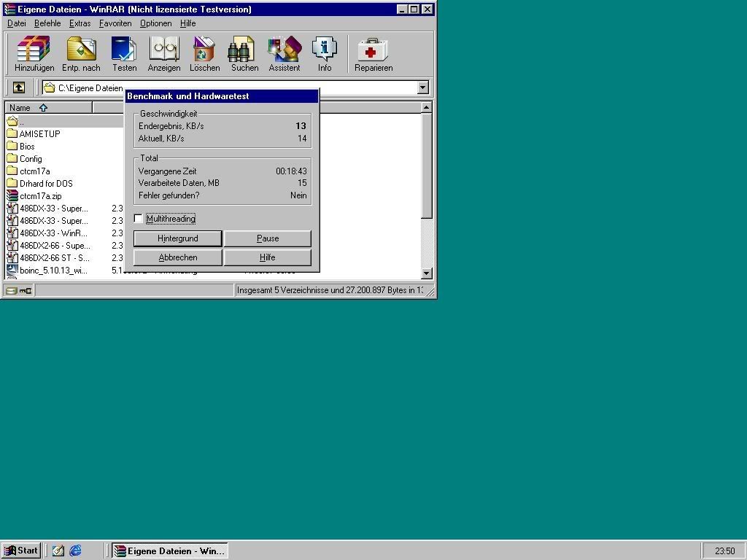Show archive Info via the toolbar icon
747x560 pixels.
325,54
